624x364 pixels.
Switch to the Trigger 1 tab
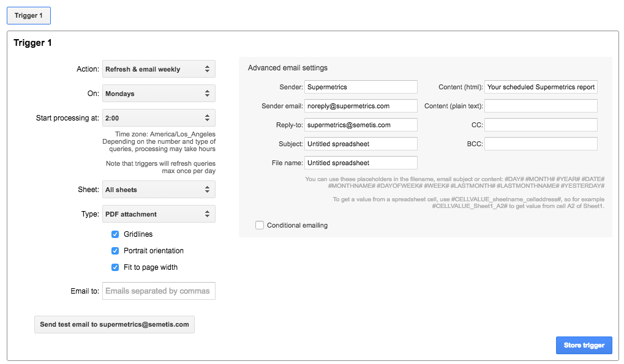pyautogui.click(x=29, y=15)
